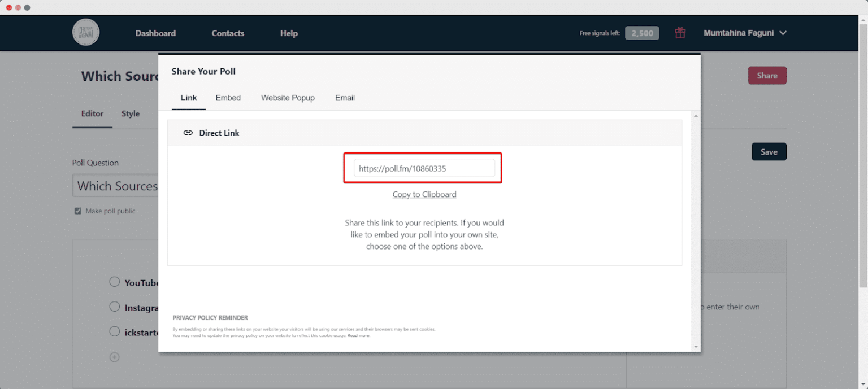Uncheck the Make poll public checkbox
The width and height of the screenshot is (868, 389).
pos(77,211)
